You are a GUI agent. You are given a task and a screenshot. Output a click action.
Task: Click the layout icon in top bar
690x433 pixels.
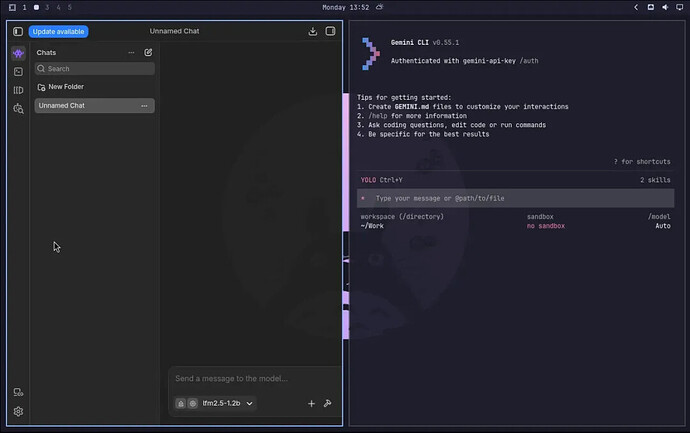pos(12,7)
